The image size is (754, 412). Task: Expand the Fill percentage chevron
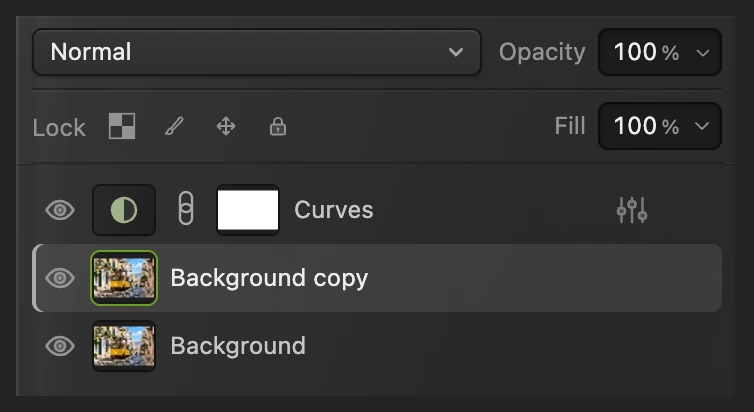(702, 126)
